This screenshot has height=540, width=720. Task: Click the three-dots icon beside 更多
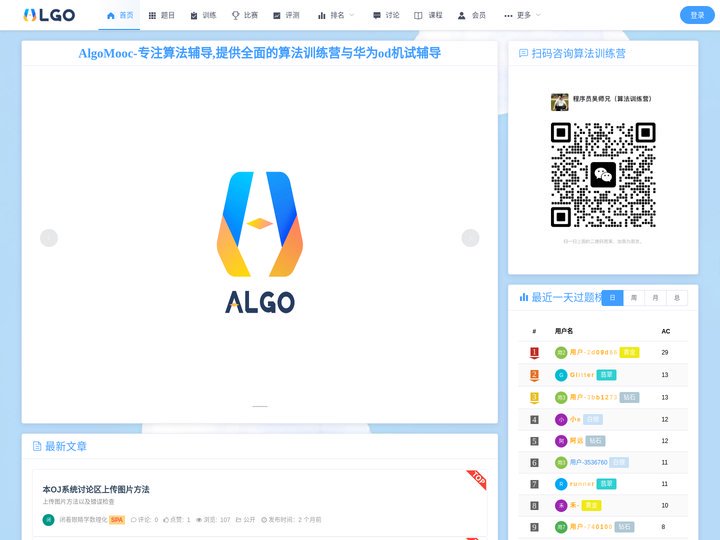click(508, 16)
